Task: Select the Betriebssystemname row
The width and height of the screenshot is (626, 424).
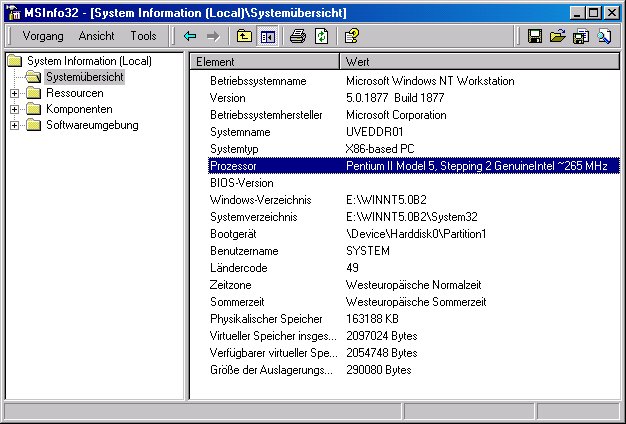Action: [x=258, y=81]
